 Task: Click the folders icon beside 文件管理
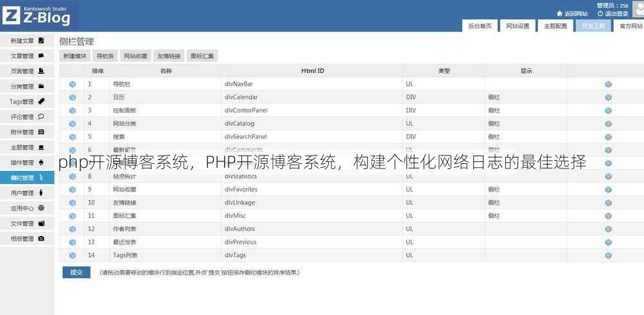(x=41, y=223)
